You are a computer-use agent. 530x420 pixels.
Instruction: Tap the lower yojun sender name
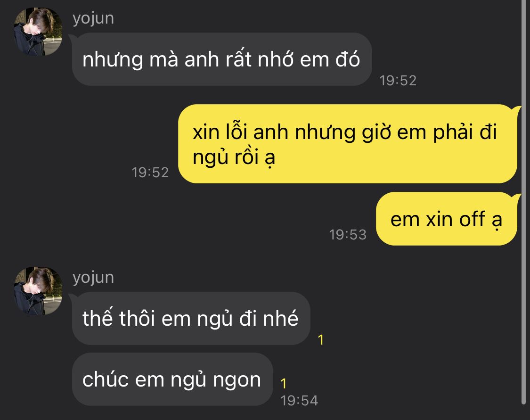tap(93, 278)
